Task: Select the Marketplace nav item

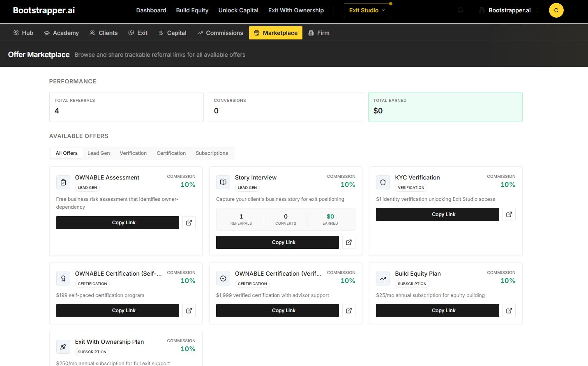Action: click(x=276, y=33)
